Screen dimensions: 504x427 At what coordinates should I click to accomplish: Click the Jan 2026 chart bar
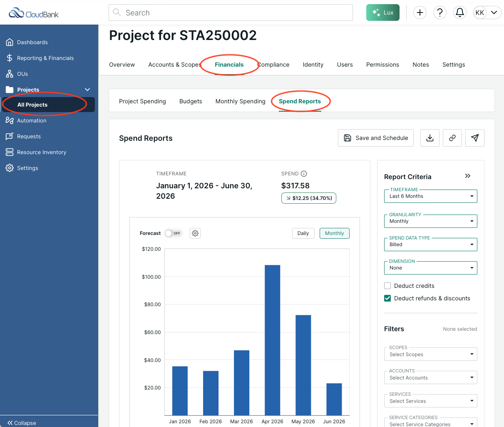tap(180, 391)
